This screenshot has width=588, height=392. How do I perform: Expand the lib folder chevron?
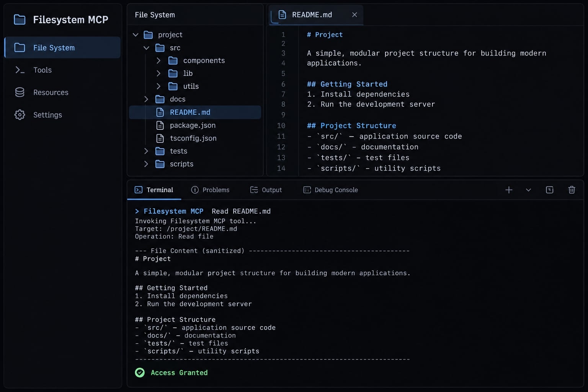tap(158, 73)
